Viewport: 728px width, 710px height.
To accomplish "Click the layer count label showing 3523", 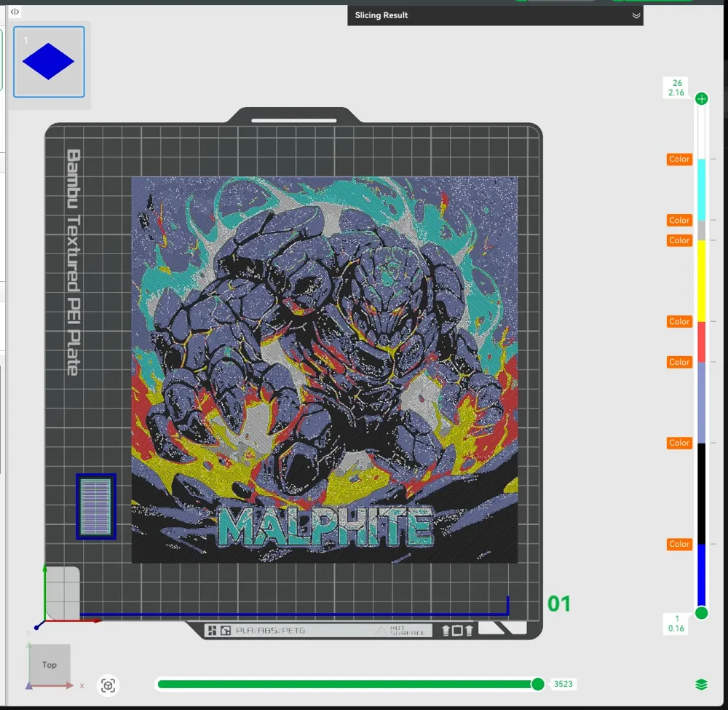I will [x=563, y=684].
